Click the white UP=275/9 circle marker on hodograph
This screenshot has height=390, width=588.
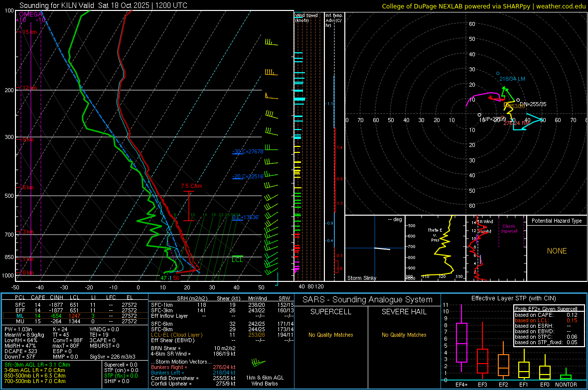coord(479,115)
